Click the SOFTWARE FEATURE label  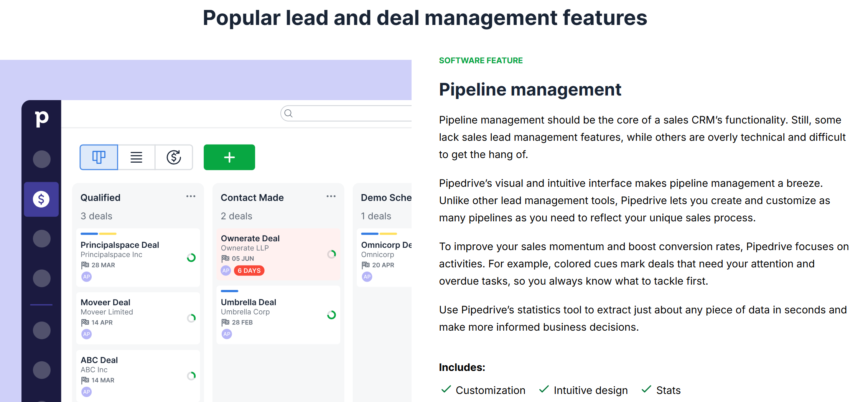coord(481,61)
